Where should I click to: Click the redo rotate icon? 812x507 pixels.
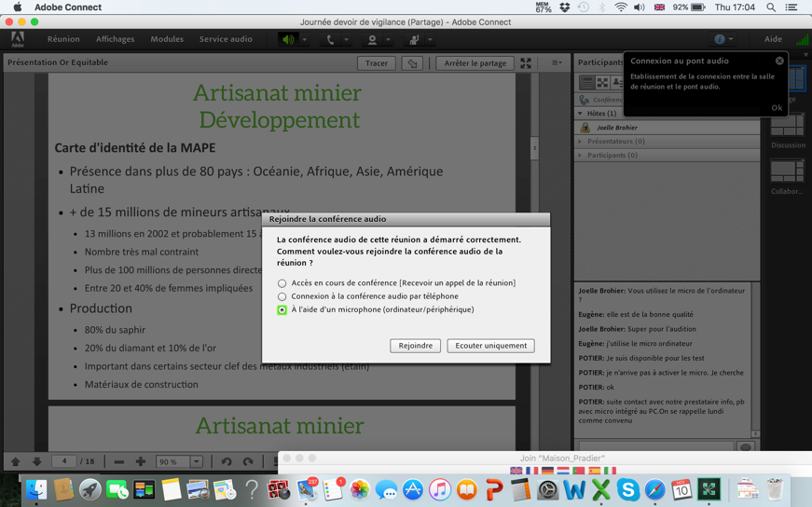click(248, 461)
